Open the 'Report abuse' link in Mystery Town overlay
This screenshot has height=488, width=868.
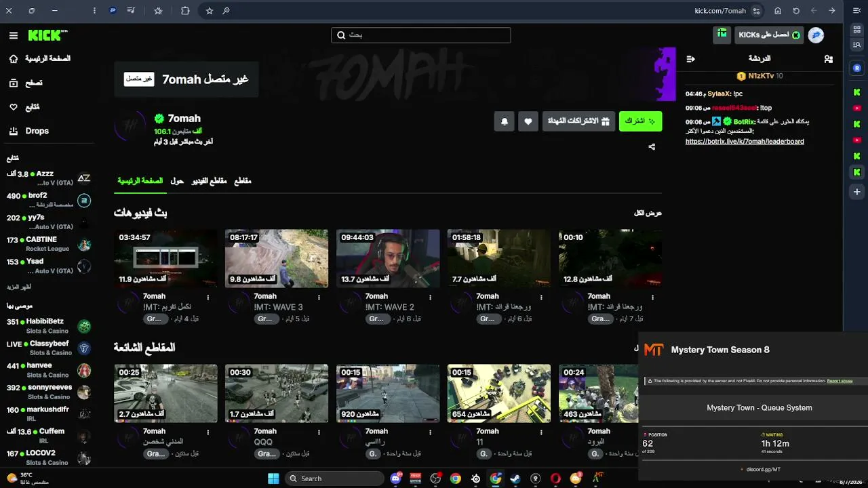[x=840, y=381]
